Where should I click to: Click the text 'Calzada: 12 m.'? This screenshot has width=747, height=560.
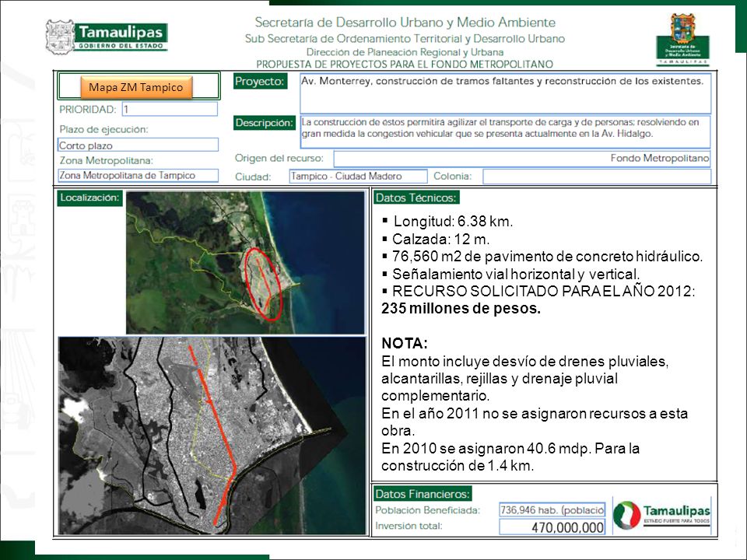(x=440, y=239)
